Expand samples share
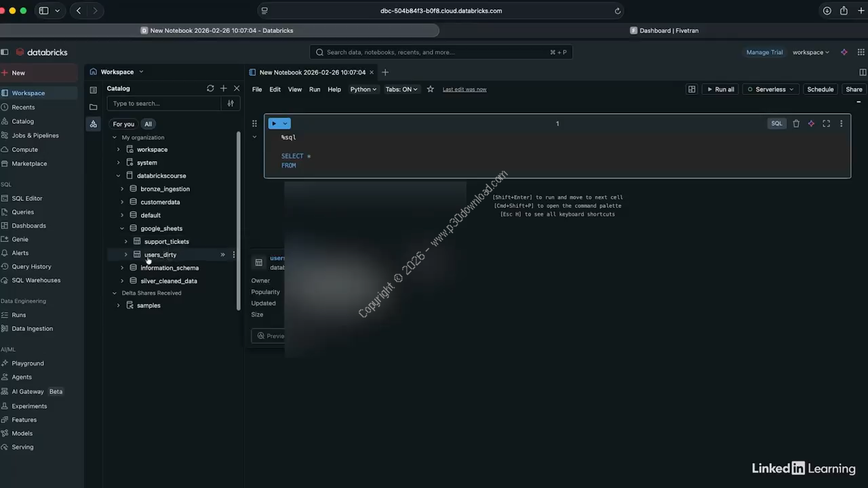 click(x=118, y=306)
